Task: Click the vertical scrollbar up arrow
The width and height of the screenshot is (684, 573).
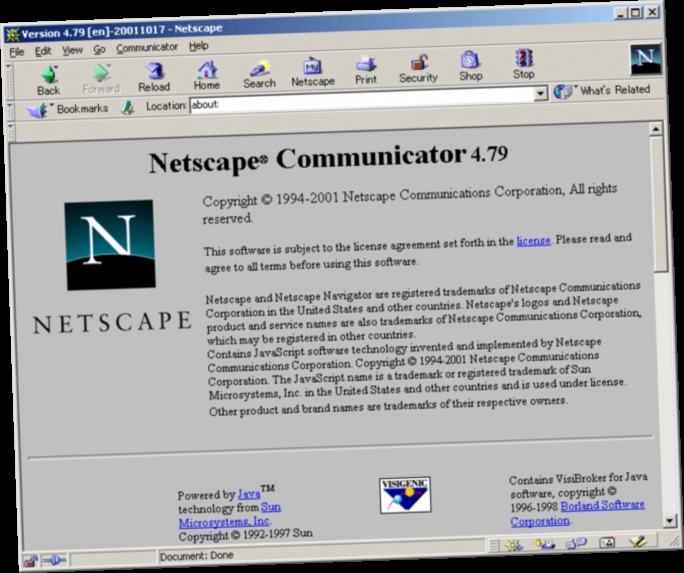Action: tap(656, 129)
